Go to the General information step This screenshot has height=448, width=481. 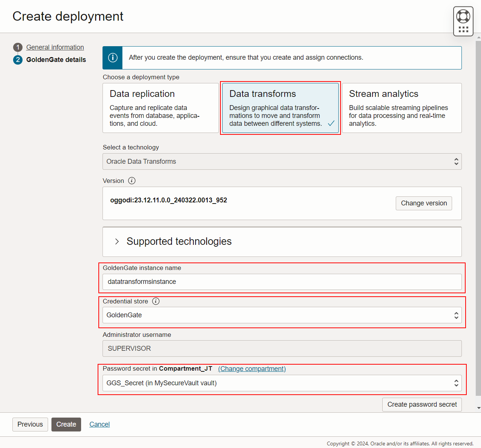(x=55, y=47)
